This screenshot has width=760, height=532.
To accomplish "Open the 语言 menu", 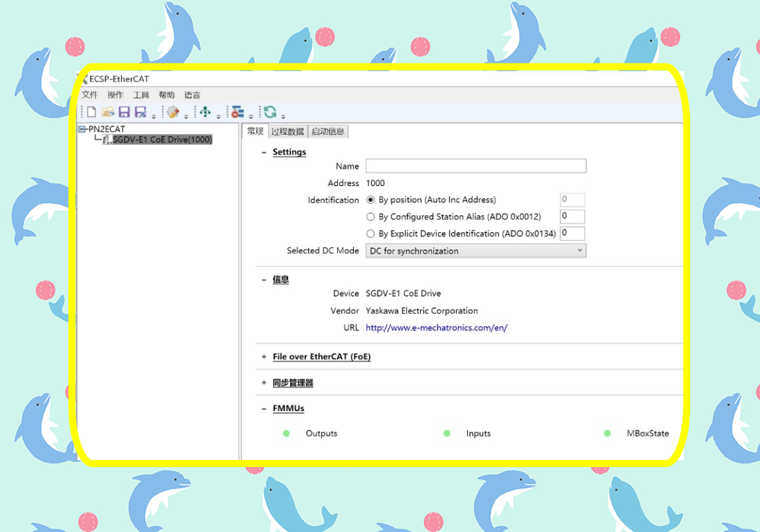I will 193,95.
